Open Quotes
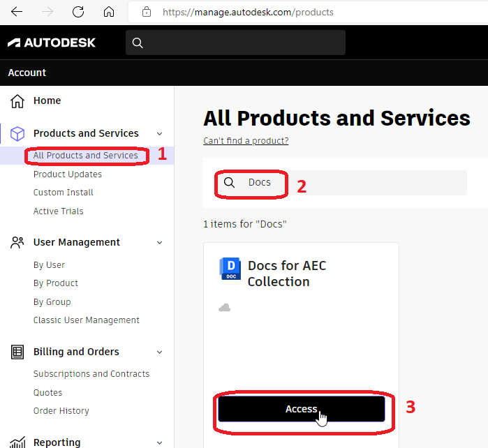This screenshot has width=488, height=448. [47, 393]
